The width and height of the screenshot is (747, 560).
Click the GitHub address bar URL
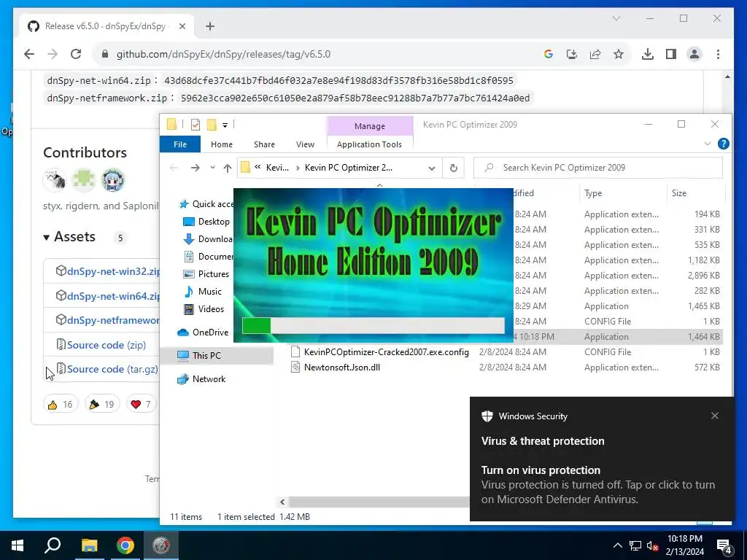(223, 54)
